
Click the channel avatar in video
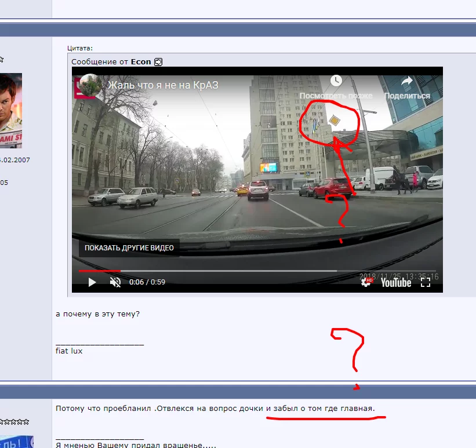coord(90,85)
